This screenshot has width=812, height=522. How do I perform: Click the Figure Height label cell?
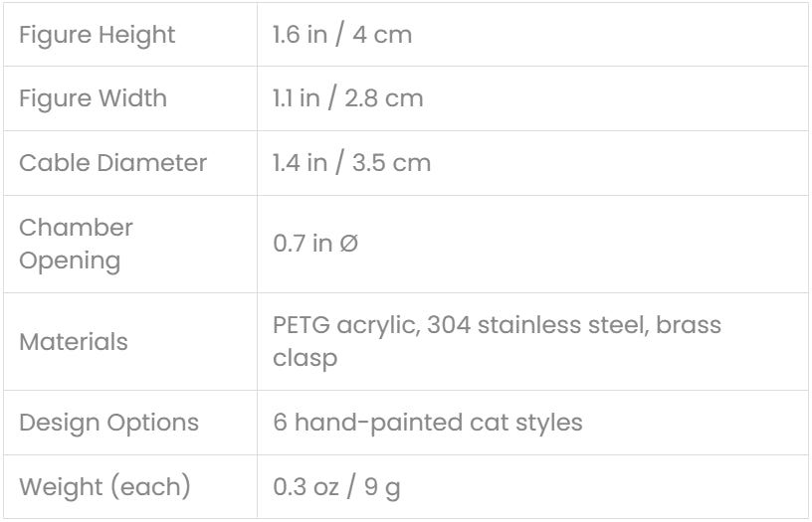98,35
